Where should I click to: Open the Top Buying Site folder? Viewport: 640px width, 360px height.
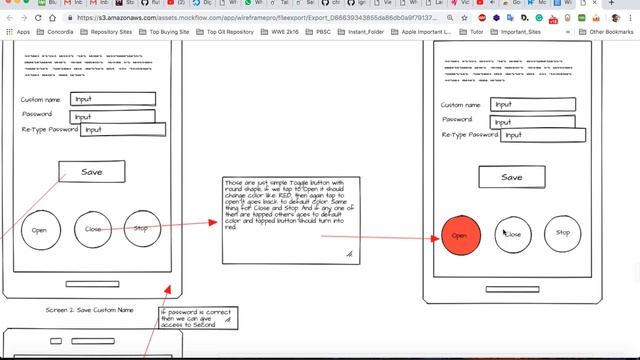click(x=164, y=32)
